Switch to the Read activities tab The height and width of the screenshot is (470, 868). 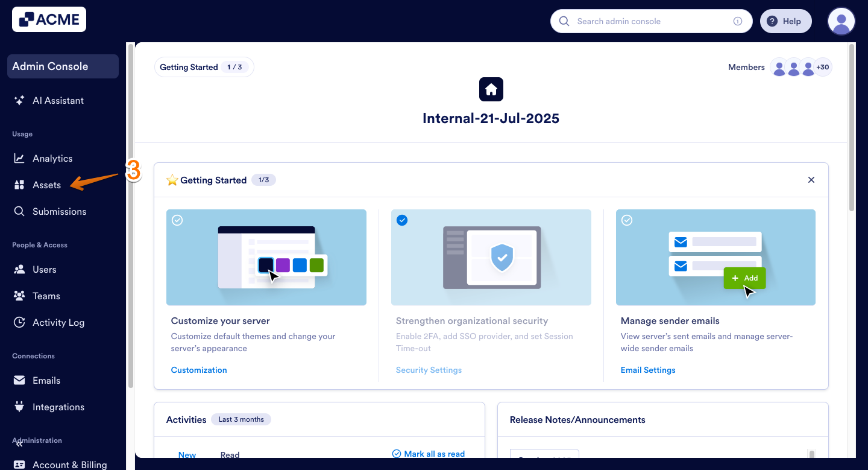(230, 454)
